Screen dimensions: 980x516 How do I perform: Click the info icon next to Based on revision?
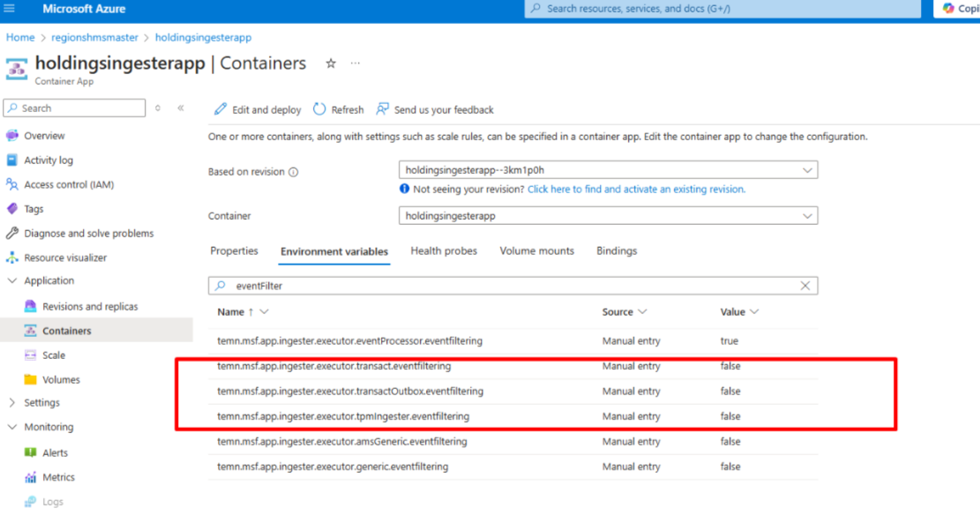(294, 172)
